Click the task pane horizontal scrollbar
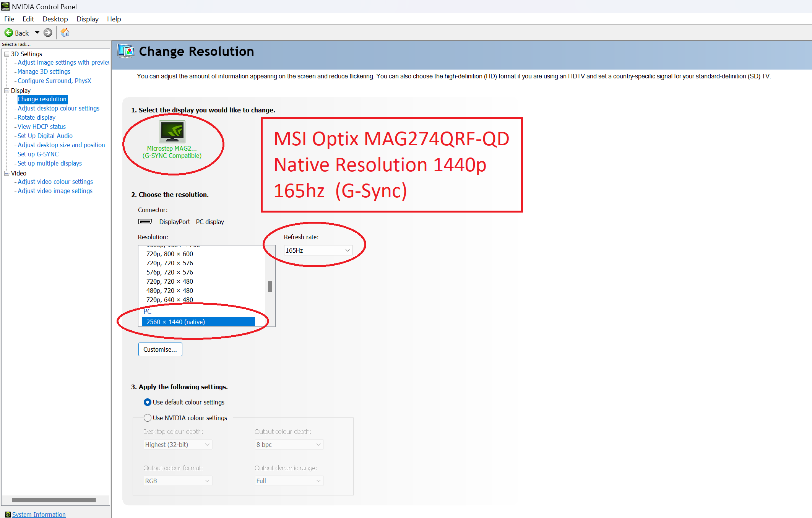 pyautogui.click(x=54, y=500)
